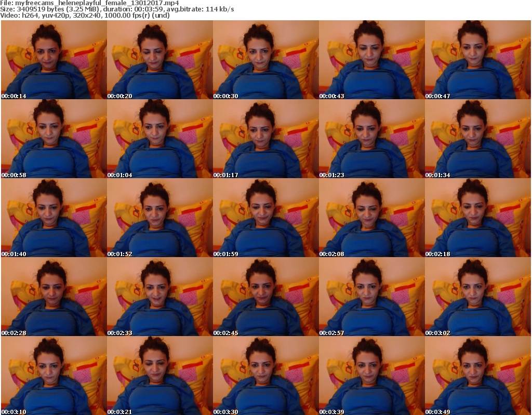Choose the thumbnail stamped 00:02:57
532x415 pixels.
372,297
